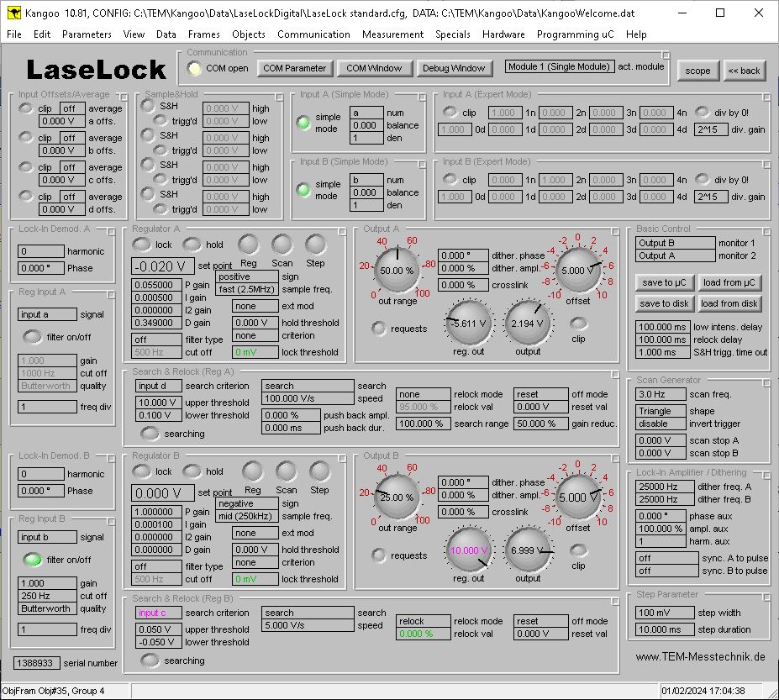The width and height of the screenshot is (779, 700).
Task: Click the Regulator A lock LED button
Action: 142,245
